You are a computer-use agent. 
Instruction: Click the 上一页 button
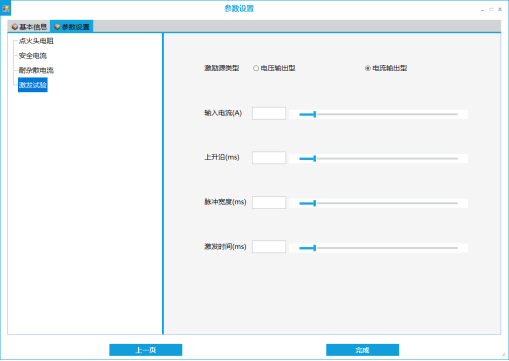[146, 350]
